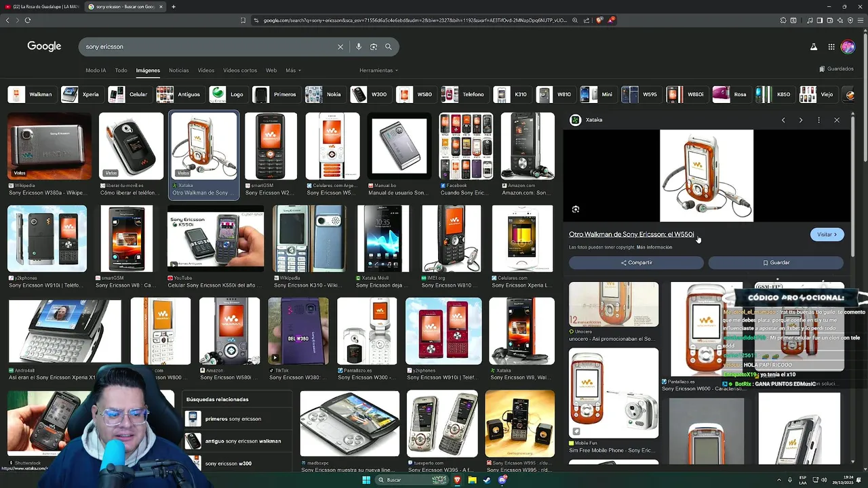Switch to Web results tab
The image size is (868, 488).
pos(271,70)
